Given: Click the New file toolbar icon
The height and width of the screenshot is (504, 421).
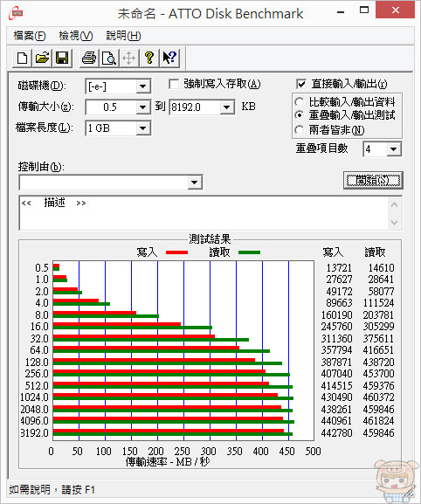Looking at the screenshot, I should (22, 59).
